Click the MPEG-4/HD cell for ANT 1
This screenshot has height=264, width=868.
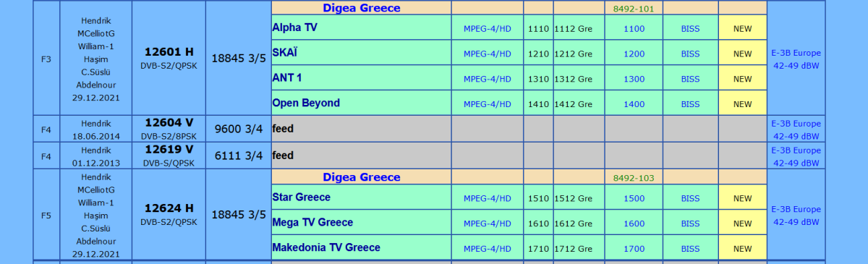(488, 79)
